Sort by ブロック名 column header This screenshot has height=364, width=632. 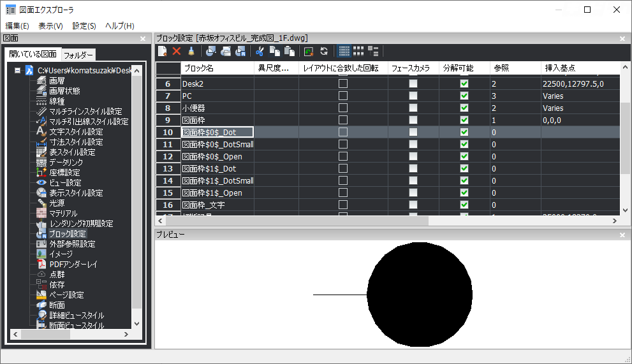(x=217, y=68)
